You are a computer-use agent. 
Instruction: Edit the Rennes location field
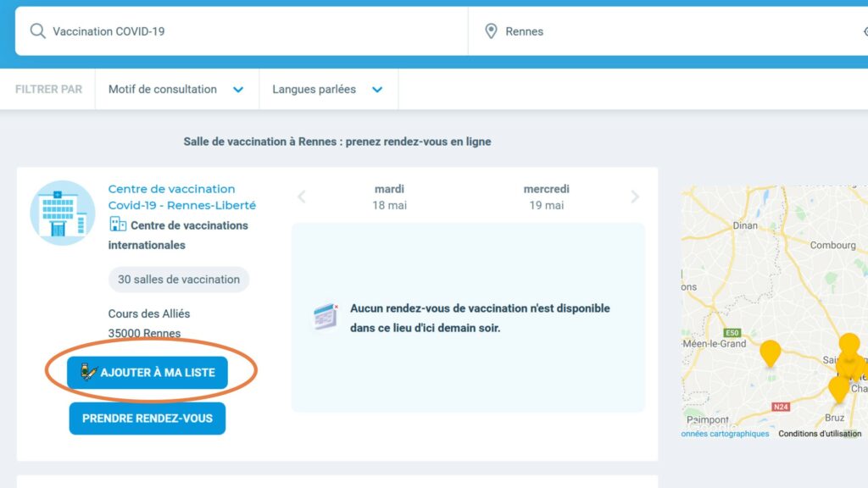click(x=668, y=31)
